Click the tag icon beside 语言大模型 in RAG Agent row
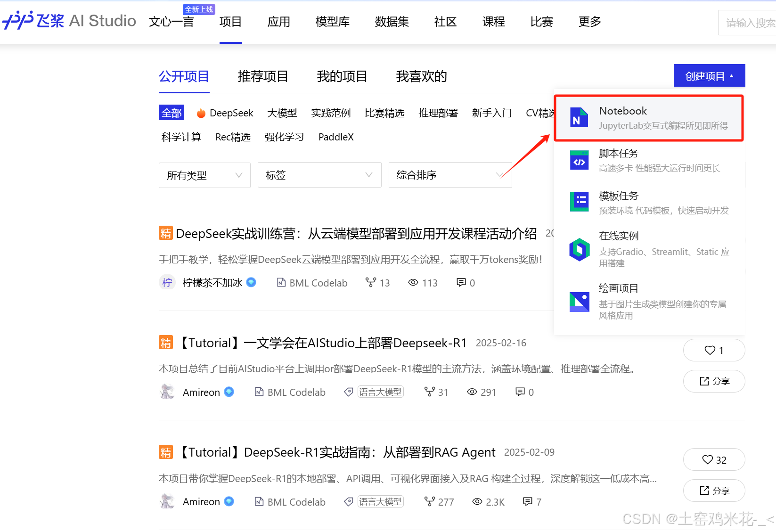Viewport: 776px width, 532px height. tap(349, 501)
